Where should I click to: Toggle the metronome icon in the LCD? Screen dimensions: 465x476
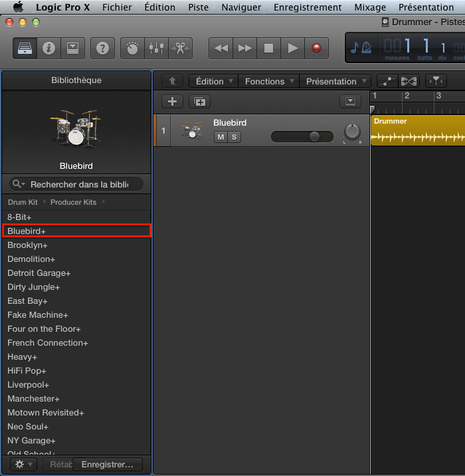click(x=361, y=48)
